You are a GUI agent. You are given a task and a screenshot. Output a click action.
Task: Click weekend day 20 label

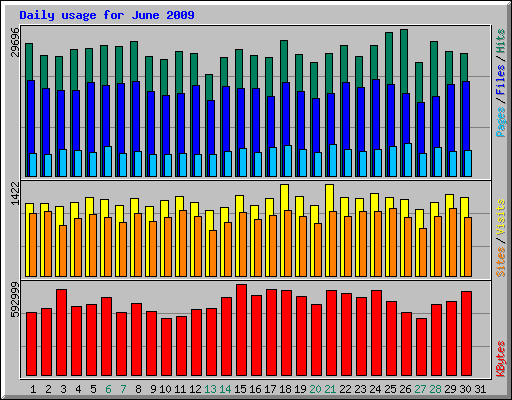(x=315, y=389)
